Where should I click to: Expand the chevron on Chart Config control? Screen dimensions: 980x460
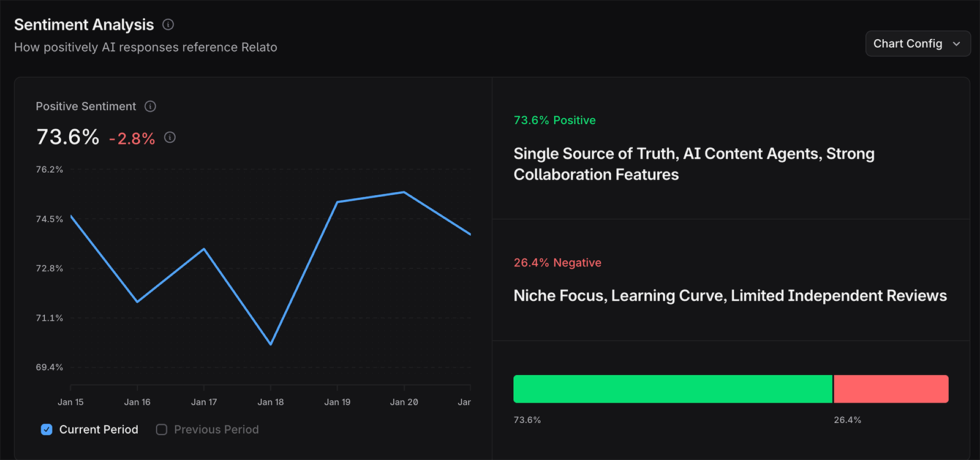click(956, 43)
